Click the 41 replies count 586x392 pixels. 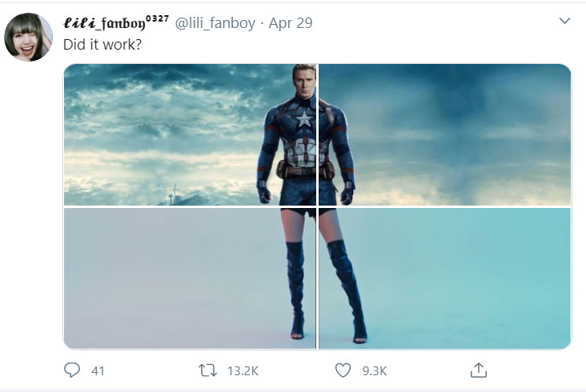coord(98,370)
